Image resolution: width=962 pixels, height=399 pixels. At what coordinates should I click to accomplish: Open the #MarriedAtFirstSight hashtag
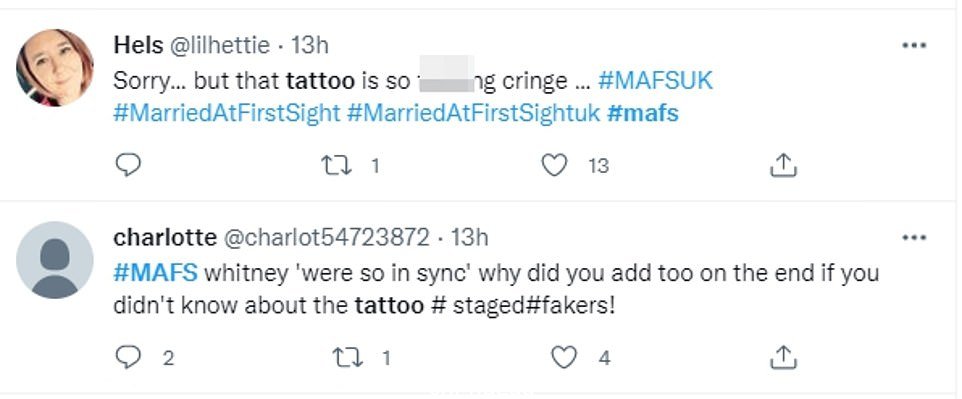(x=227, y=114)
